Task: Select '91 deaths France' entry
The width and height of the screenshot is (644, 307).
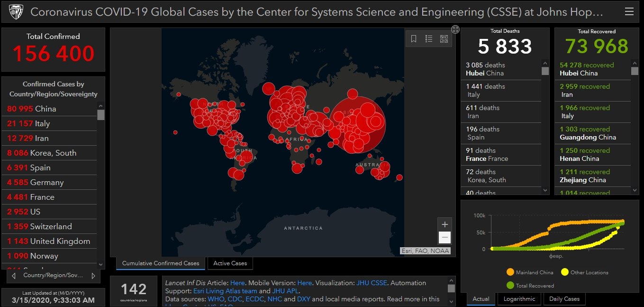Action: [501, 155]
